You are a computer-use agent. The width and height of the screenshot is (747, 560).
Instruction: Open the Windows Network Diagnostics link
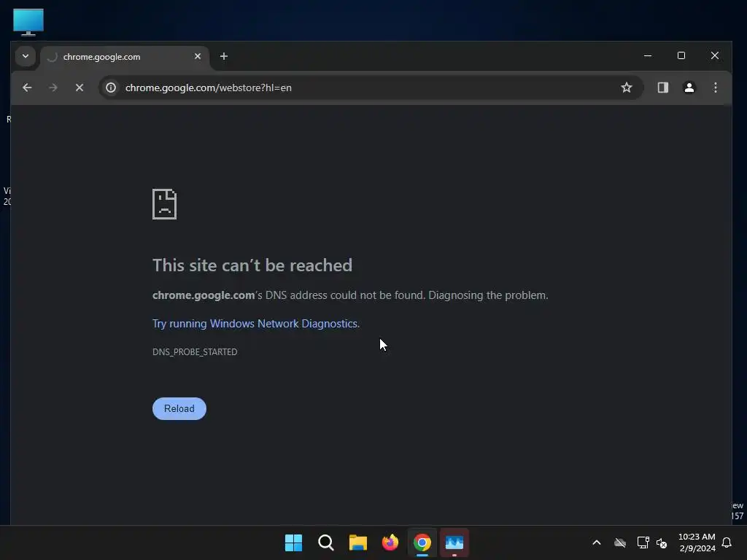pyautogui.click(x=255, y=324)
